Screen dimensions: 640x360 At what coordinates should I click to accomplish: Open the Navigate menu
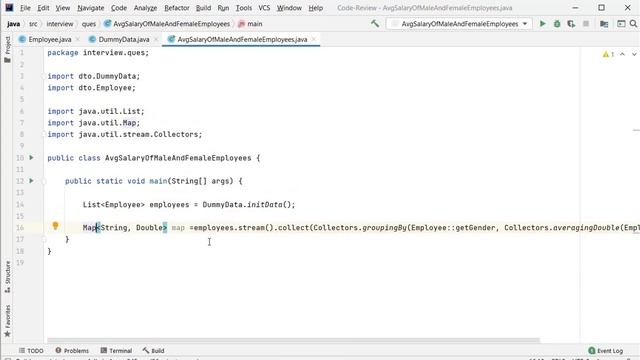coord(91,8)
